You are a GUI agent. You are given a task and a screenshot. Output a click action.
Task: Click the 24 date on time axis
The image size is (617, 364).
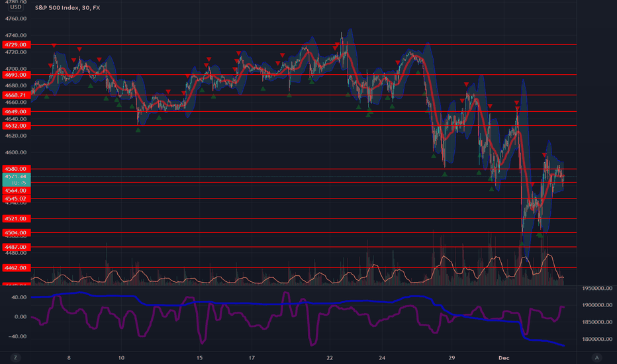click(382, 357)
